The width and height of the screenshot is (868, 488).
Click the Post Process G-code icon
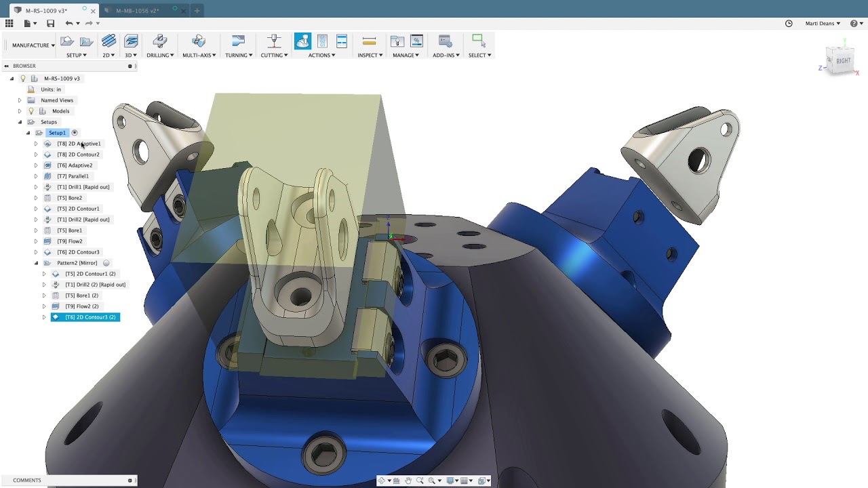click(322, 41)
